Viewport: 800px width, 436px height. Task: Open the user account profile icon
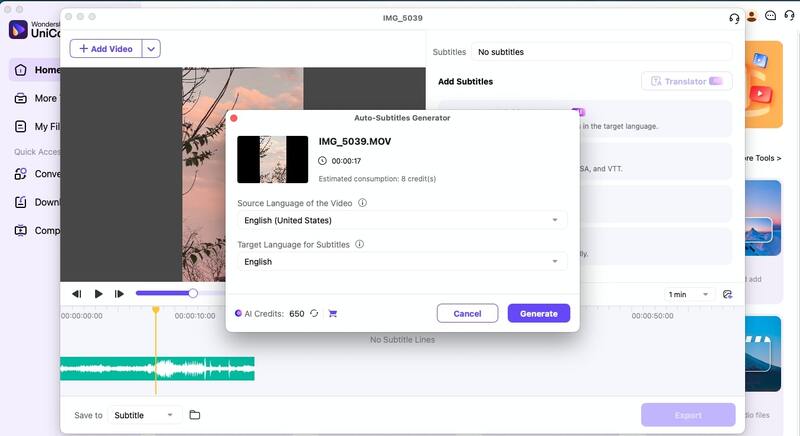point(752,16)
